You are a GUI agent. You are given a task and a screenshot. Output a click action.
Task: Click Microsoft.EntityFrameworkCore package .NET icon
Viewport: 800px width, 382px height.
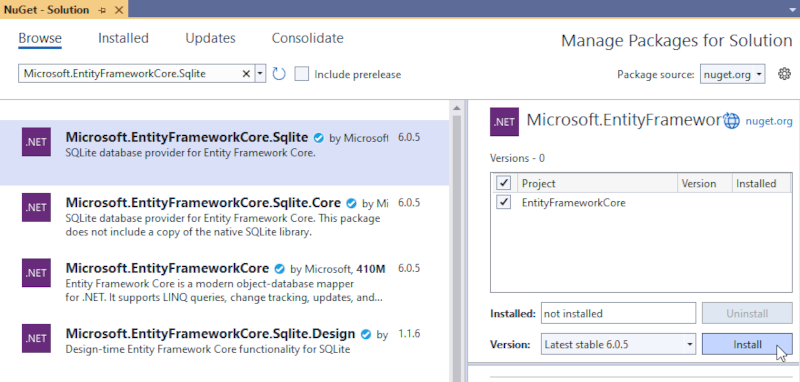36,273
